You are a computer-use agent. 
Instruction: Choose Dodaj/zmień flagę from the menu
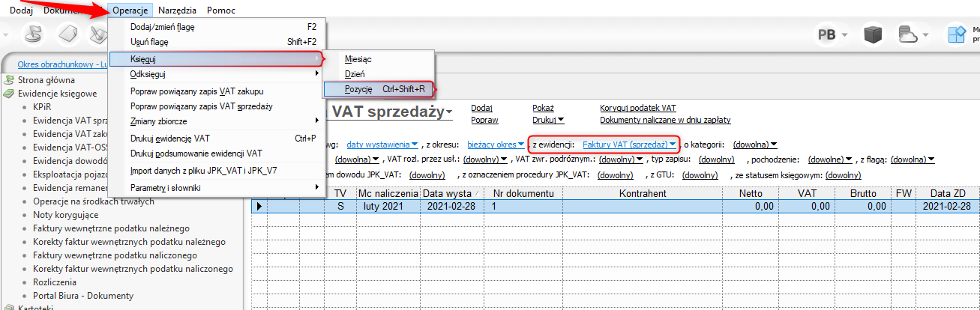click(x=216, y=27)
